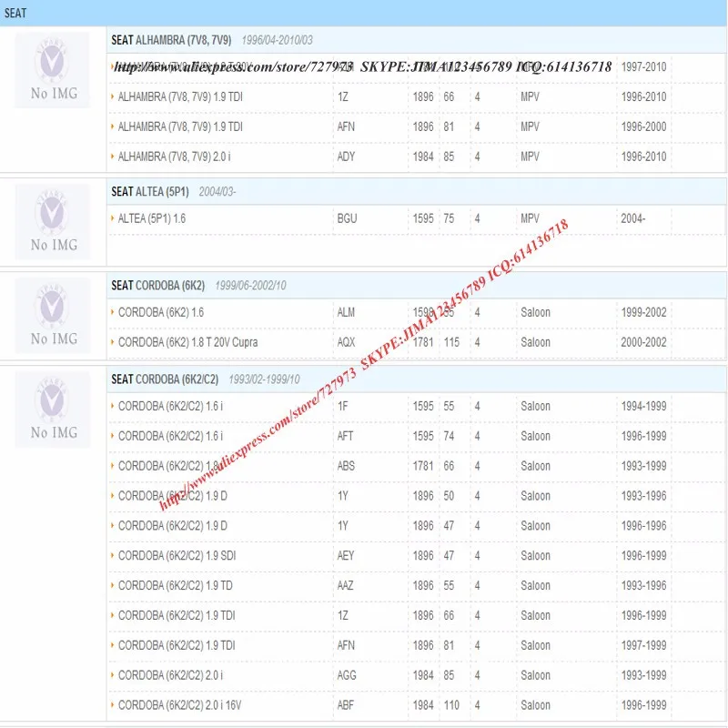Screen dimensions: 728x728
Task: Open the CORDOBA (6K2/C2) 2.0 i 16V link
Action: tap(179, 705)
